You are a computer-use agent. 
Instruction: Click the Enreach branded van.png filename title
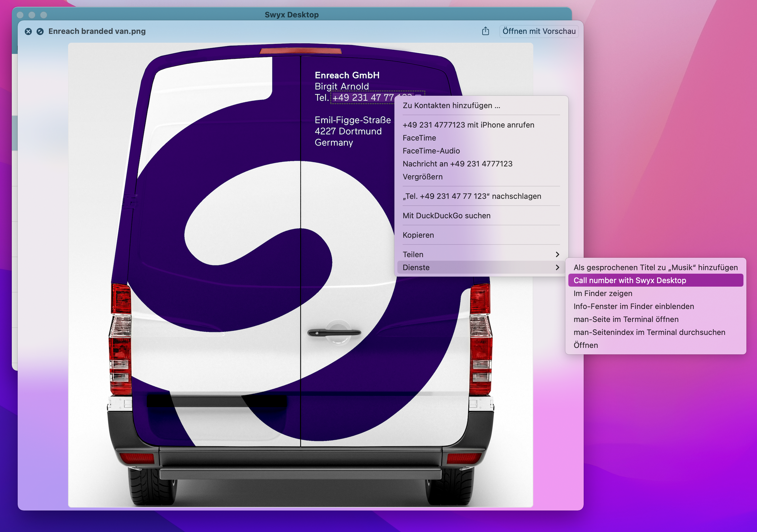(97, 31)
